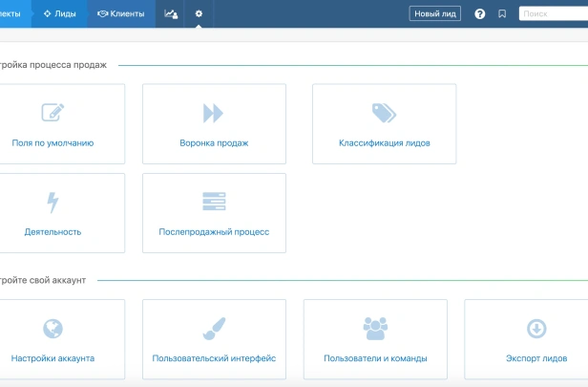Open the Настройки аккаунта link
This screenshot has width=588, height=387.
[52, 358]
